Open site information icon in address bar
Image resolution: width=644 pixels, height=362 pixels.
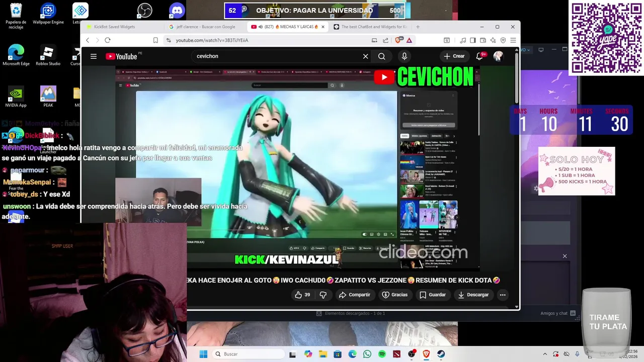coord(169,40)
